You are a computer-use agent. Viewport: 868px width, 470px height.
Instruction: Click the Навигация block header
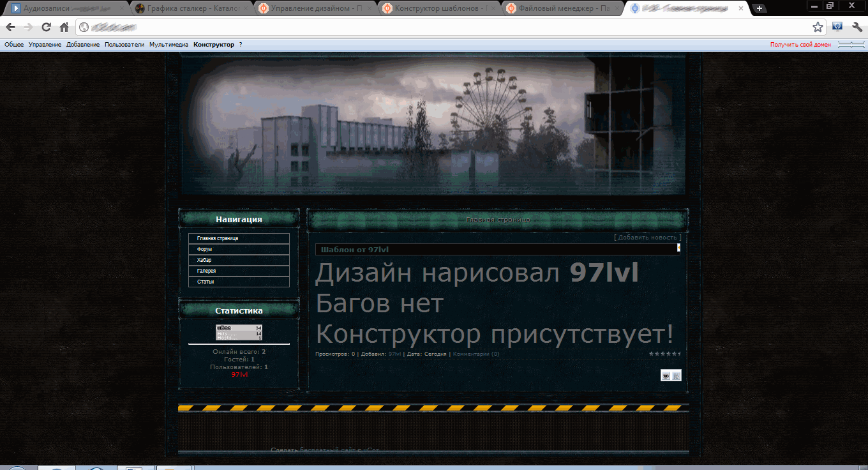pyautogui.click(x=239, y=219)
